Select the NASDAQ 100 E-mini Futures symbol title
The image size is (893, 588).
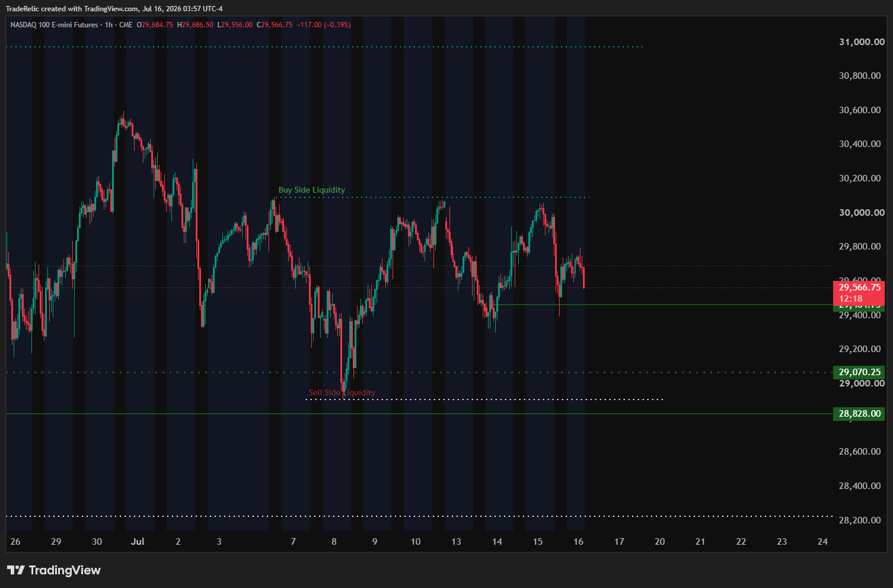click(x=55, y=25)
